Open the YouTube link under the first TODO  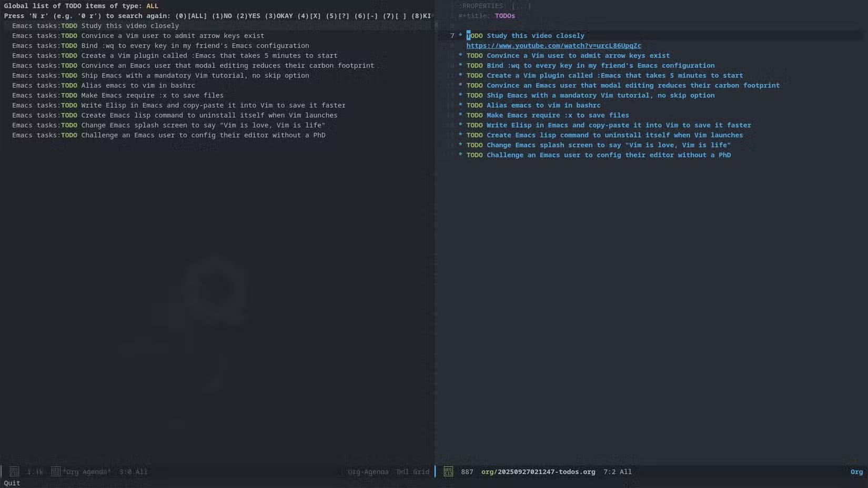click(x=553, y=46)
